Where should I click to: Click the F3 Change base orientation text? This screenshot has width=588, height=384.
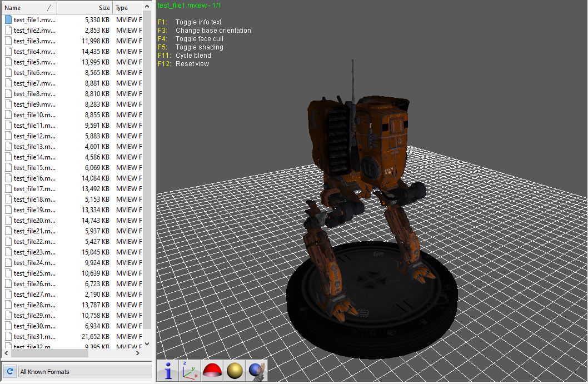click(205, 31)
